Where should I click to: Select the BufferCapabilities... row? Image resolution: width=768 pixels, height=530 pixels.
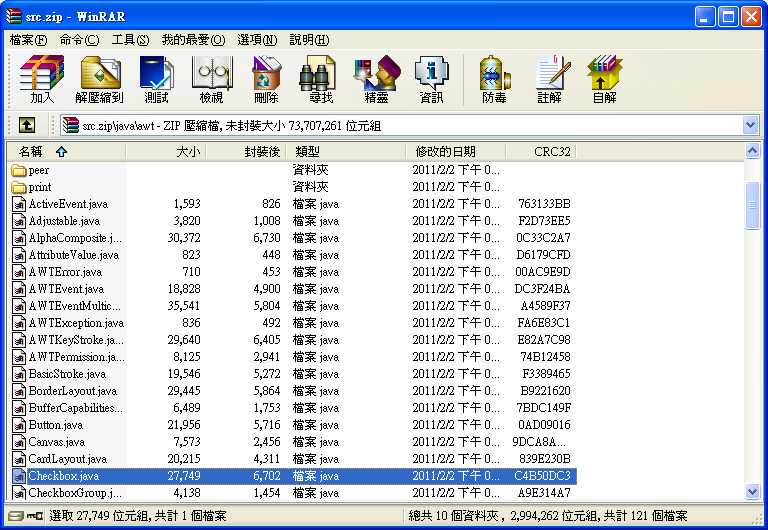[292, 408]
